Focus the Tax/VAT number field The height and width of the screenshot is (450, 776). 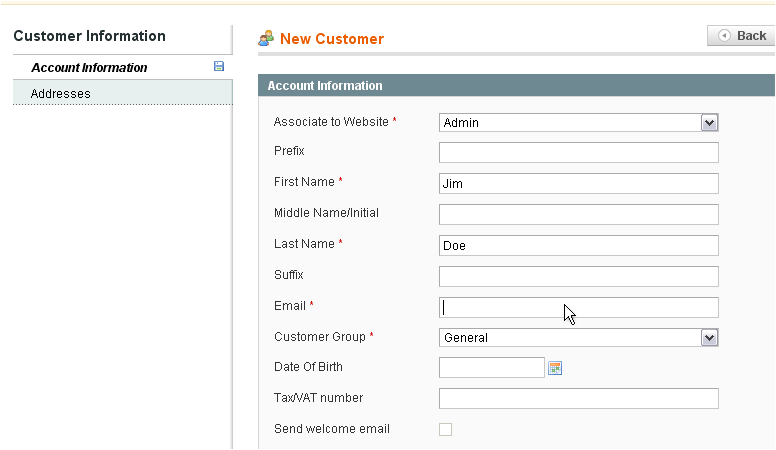tap(579, 399)
